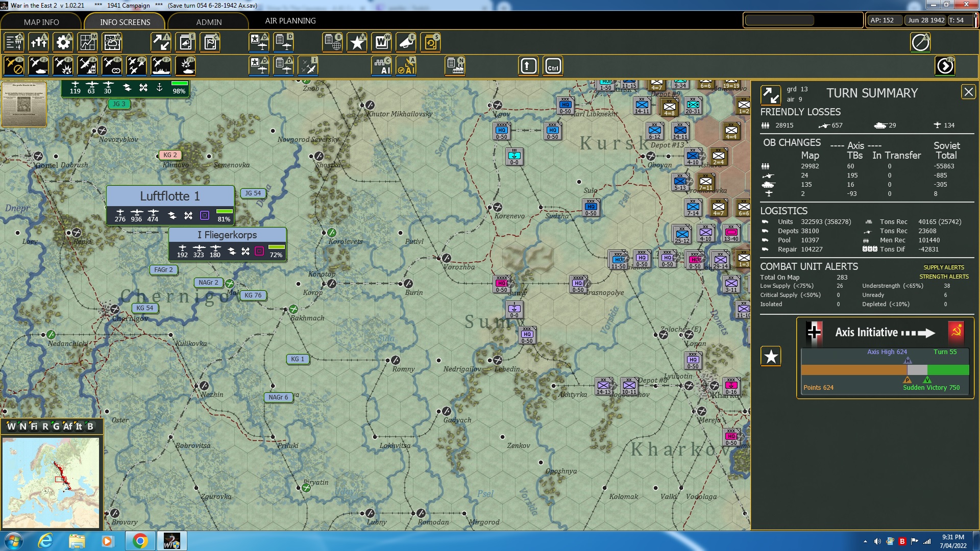The width and height of the screenshot is (980, 551).
Task: Select the JG 54 air unit label
Action: [253, 193]
